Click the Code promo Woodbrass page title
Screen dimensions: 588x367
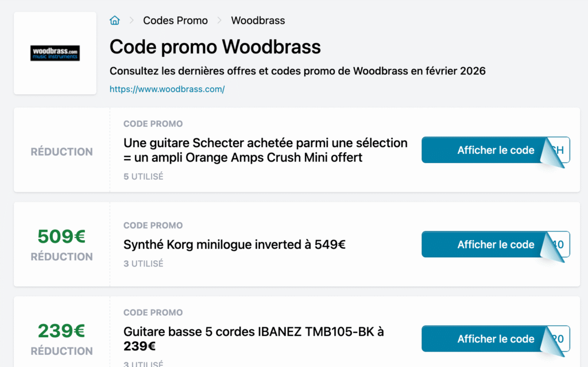215,47
